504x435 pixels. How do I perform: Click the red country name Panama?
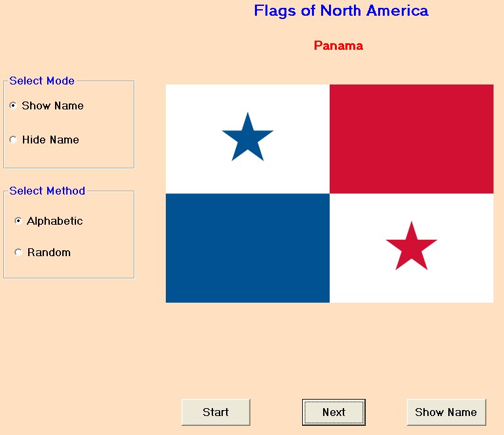tap(338, 46)
